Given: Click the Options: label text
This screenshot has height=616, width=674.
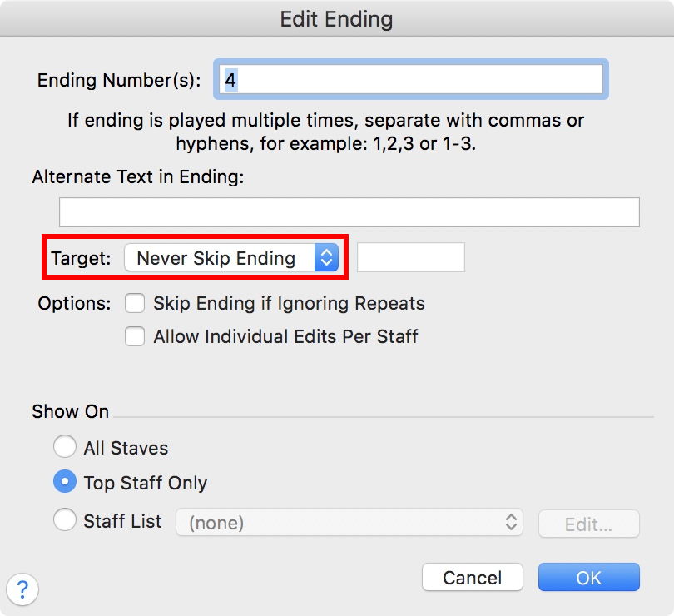Looking at the screenshot, I should tap(74, 303).
